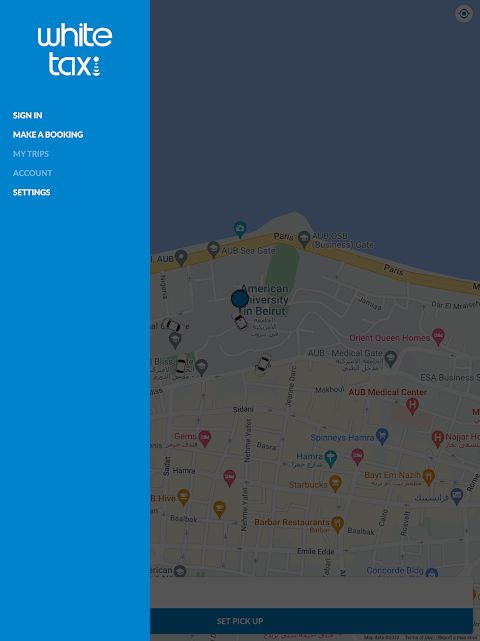
Task: Click the address field above Set Pick Up
Action: click(312, 592)
